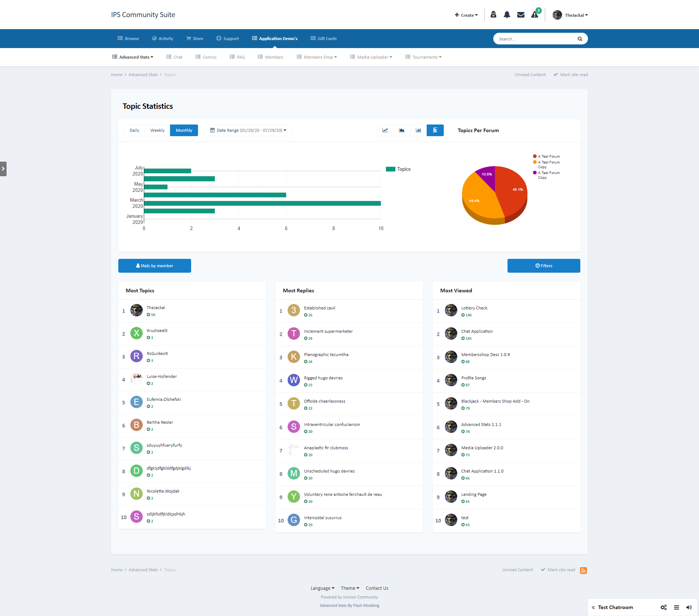The width and height of the screenshot is (699, 616).
Task: Open Established cavil topic link
Action: (320, 308)
